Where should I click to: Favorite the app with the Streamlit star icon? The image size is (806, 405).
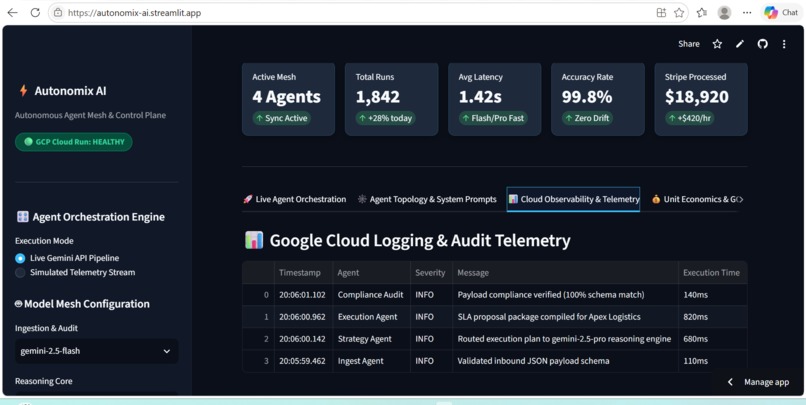pyautogui.click(x=717, y=44)
